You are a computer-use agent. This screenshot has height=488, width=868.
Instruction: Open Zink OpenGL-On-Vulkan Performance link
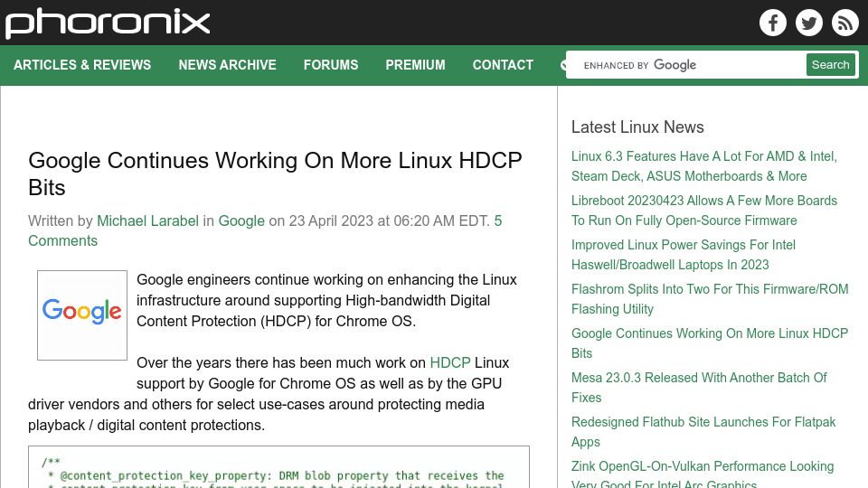(703, 474)
